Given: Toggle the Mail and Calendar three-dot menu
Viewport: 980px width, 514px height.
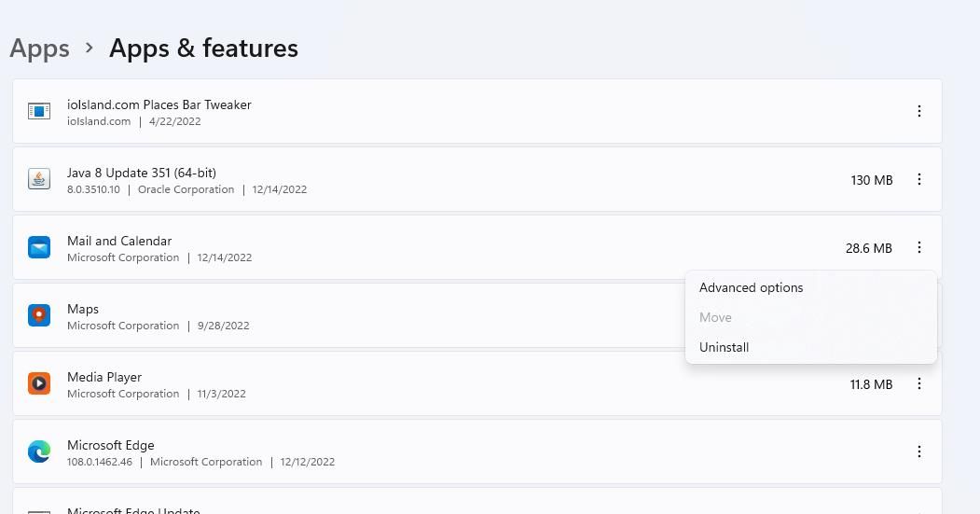Looking at the screenshot, I should click(x=918, y=247).
